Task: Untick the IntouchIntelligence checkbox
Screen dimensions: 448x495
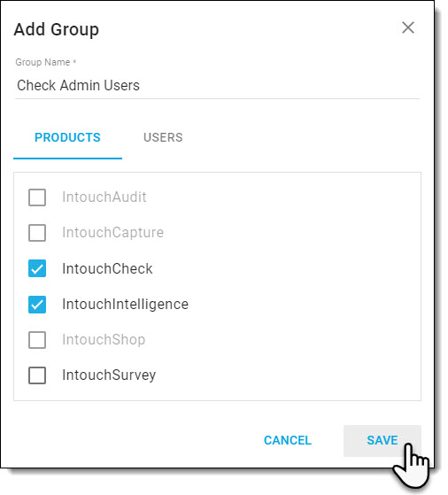Action: tap(37, 305)
